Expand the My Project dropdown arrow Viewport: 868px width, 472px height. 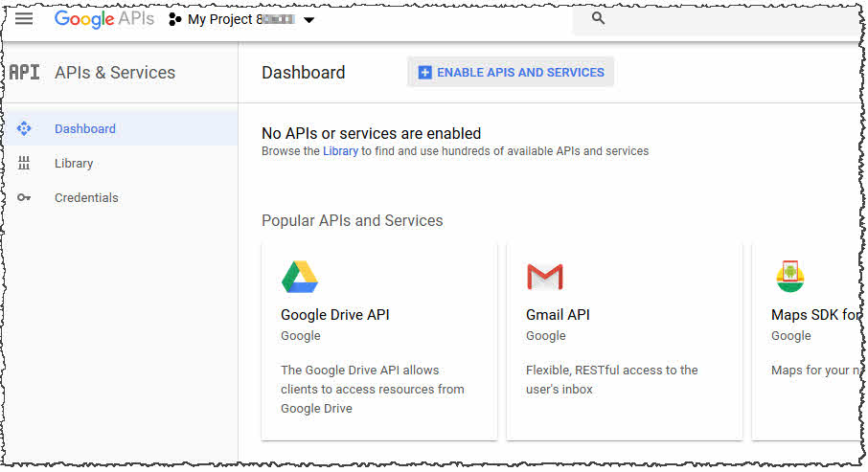[308, 20]
